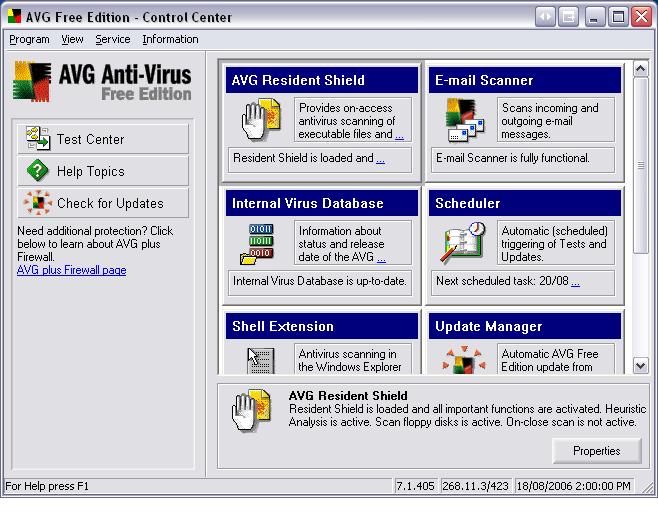Click the green Help Topics question icon
Viewport: 658px width, 512px height.
[39, 171]
